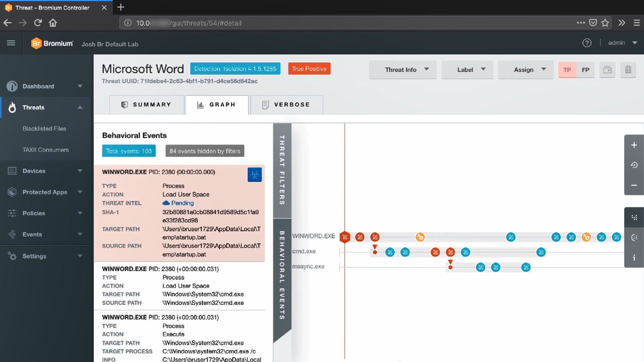Select the WINWORD.EXE graph row label
The width and height of the screenshot is (644, 362).
pyautogui.click(x=314, y=236)
